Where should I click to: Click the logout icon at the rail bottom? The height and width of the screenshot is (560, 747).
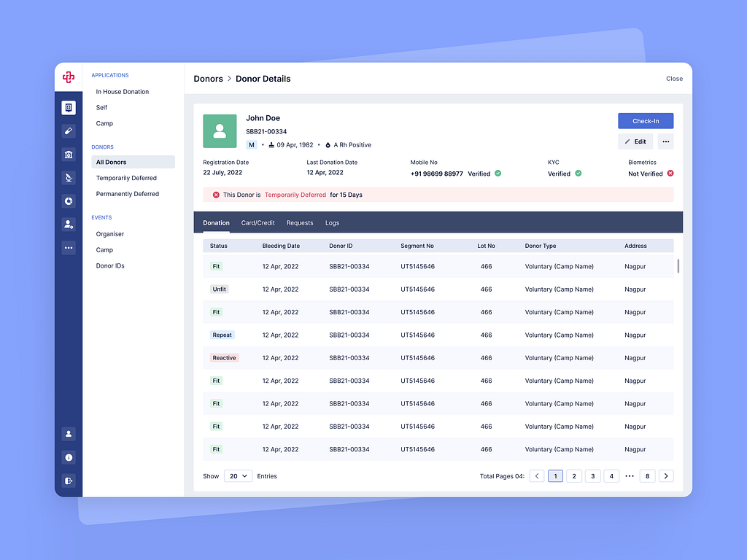(x=69, y=481)
